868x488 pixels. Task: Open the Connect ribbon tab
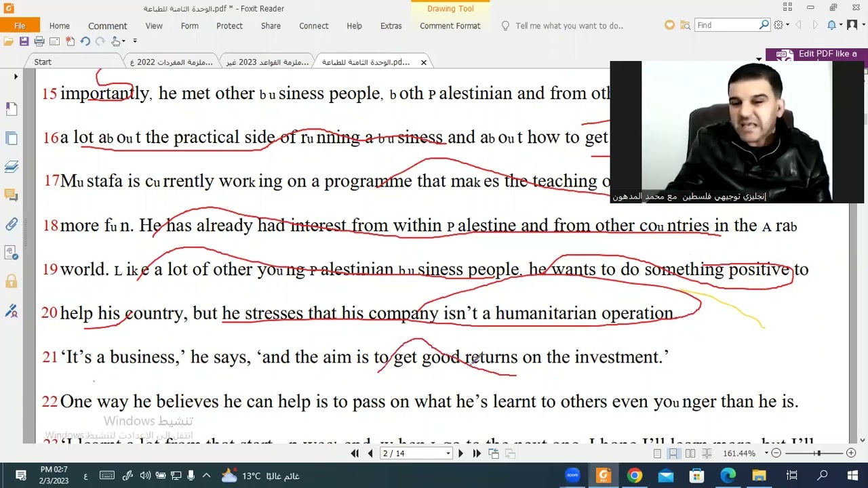tap(313, 26)
